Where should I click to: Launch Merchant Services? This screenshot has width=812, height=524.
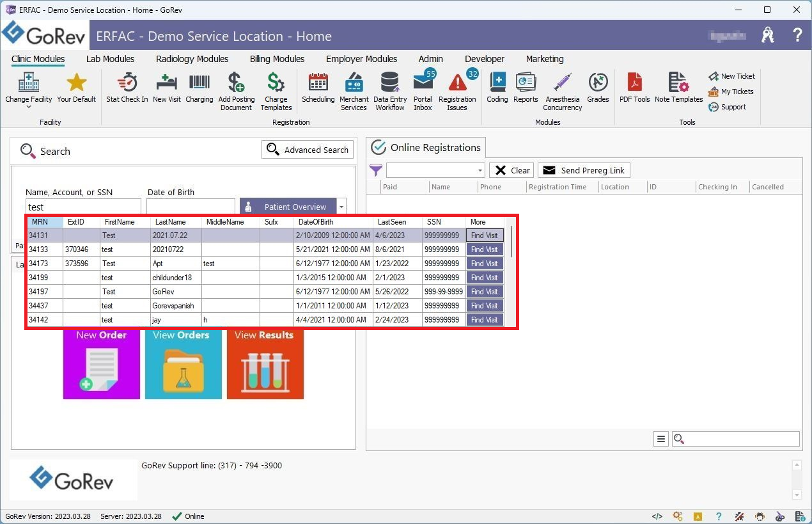tap(354, 91)
